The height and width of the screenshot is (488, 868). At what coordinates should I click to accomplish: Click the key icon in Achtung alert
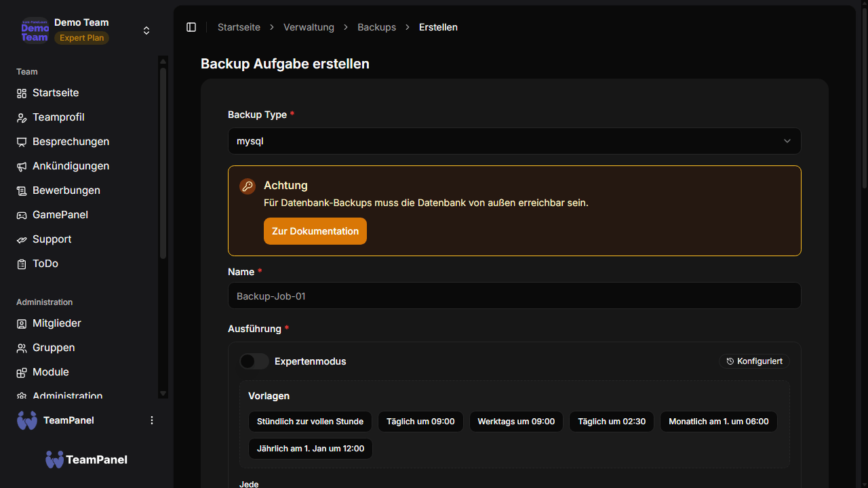[x=248, y=186]
